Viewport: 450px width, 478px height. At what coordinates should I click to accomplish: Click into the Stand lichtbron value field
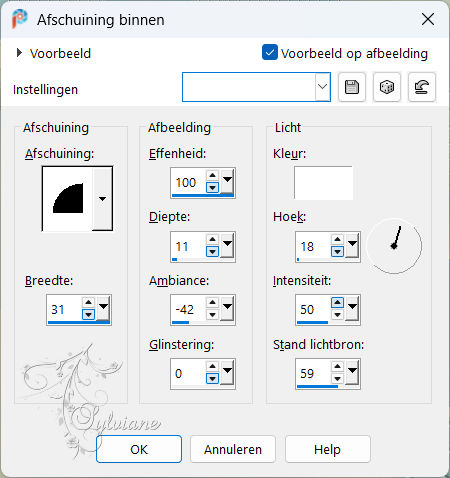click(x=313, y=373)
